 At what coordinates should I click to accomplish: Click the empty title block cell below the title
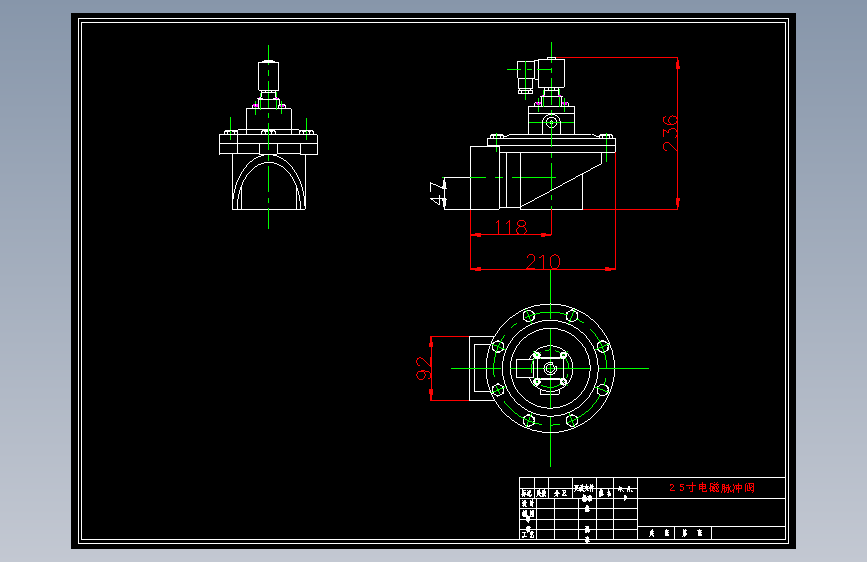[x=711, y=512]
